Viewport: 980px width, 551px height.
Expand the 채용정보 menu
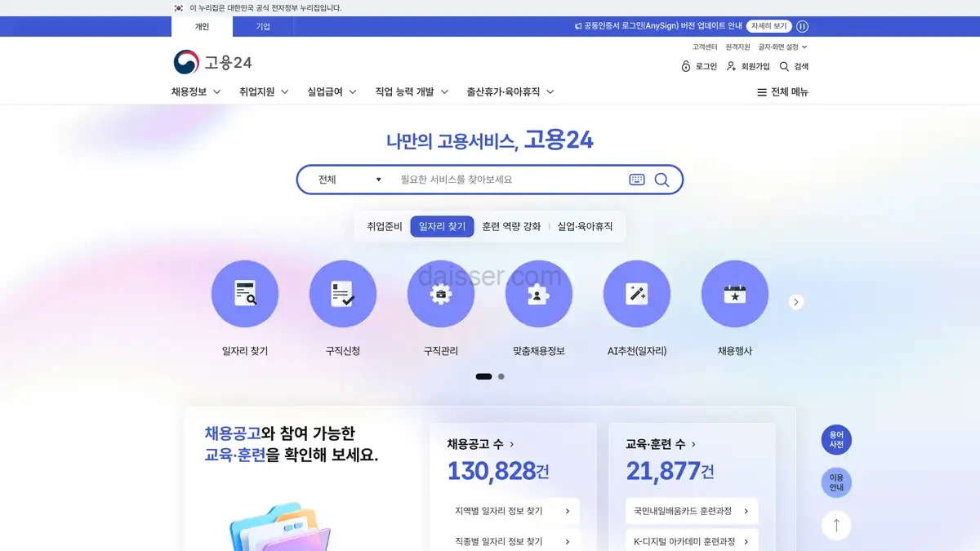pyautogui.click(x=196, y=92)
